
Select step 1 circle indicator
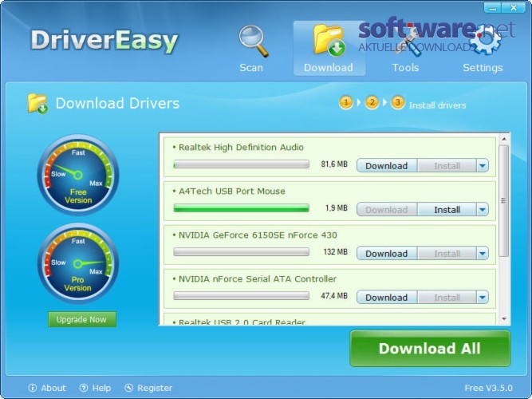tap(345, 102)
